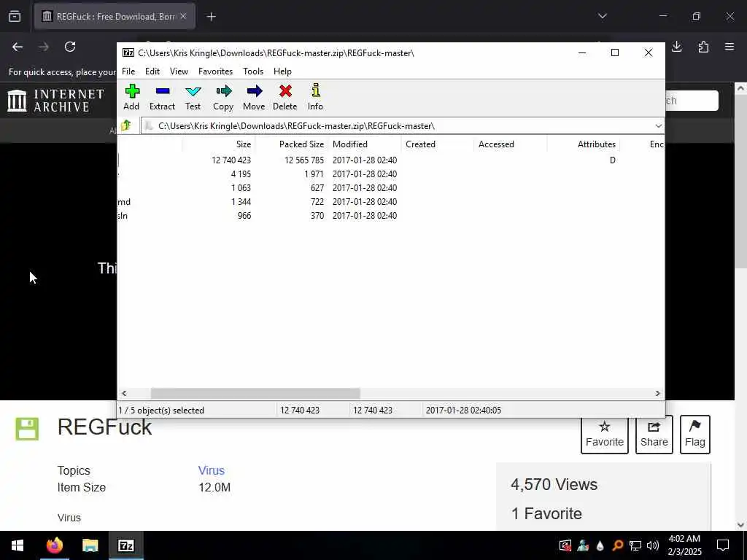The image size is (747, 560).
Task: Flag this item on Internet Archive
Action: 695,435
